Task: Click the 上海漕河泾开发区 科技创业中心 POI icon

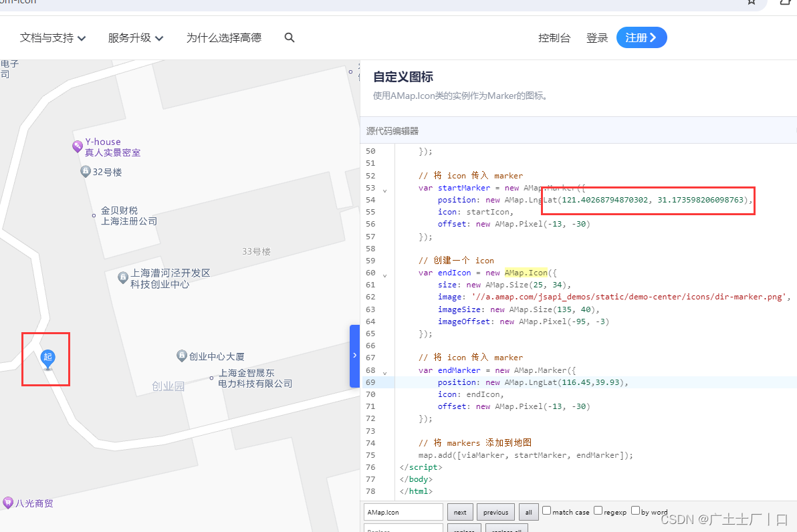Action: pos(122,278)
